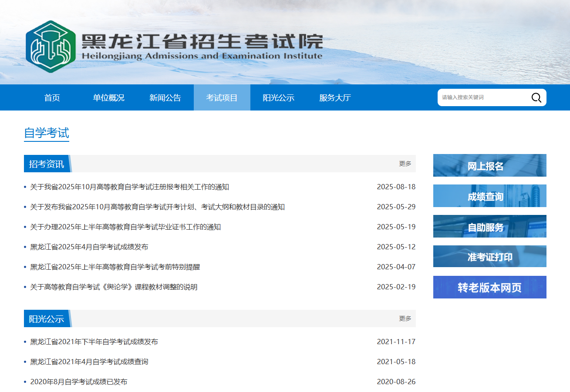Click the date 2021-05-18
This screenshot has width=570, height=392.
point(396,362)
